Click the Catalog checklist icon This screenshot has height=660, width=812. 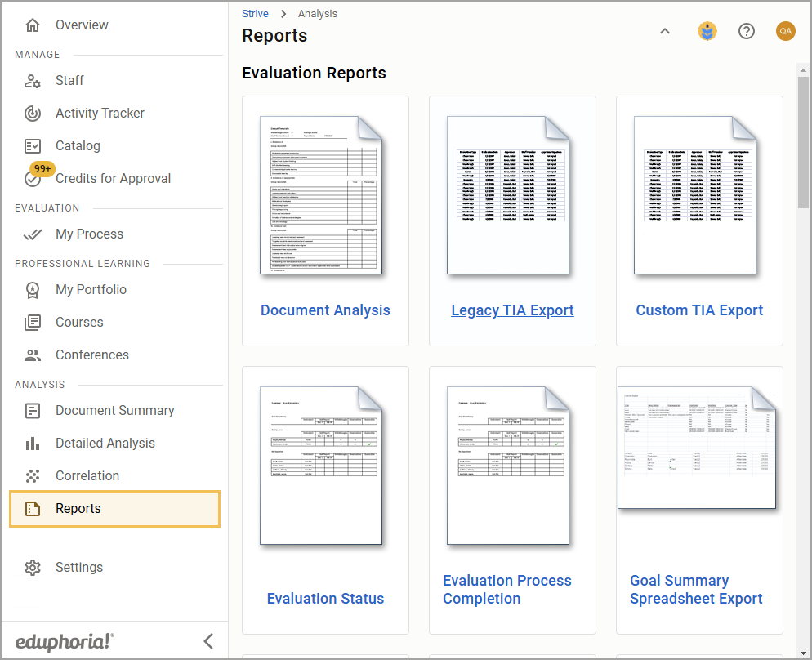[x=33, y=146]
